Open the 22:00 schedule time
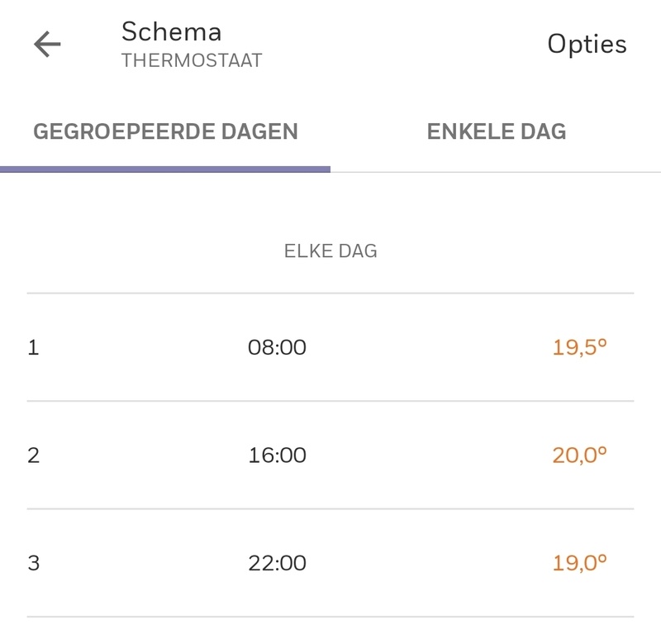Viewport: 661px width, 644px height. pos(277,564)
